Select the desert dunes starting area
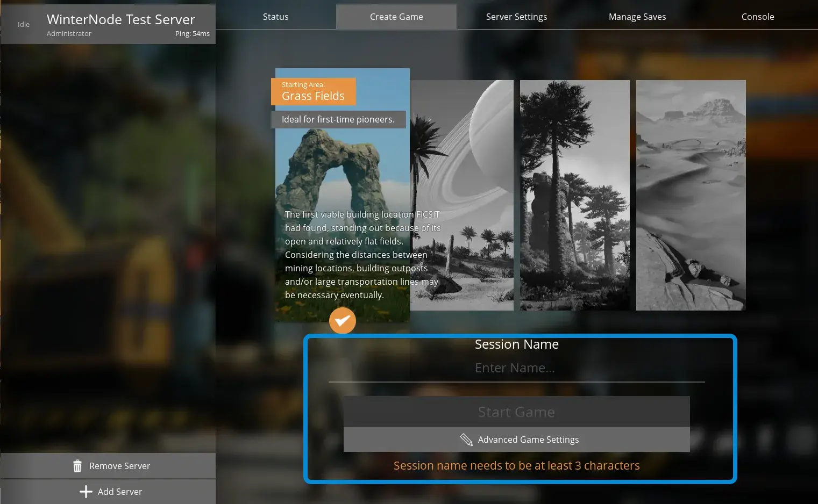 pyautogui.click(x=691, y=195)
